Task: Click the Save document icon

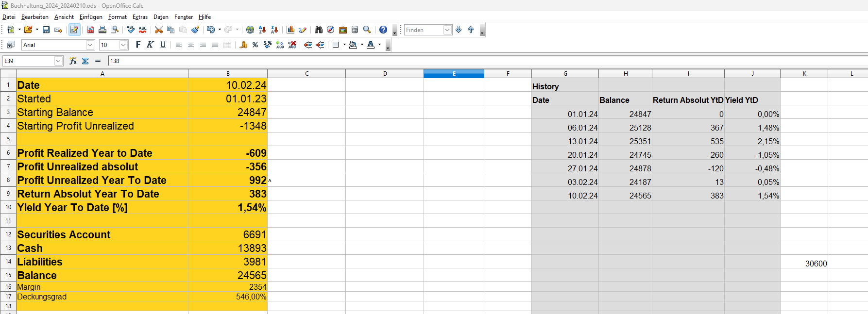Action: [x=46, y=30]
